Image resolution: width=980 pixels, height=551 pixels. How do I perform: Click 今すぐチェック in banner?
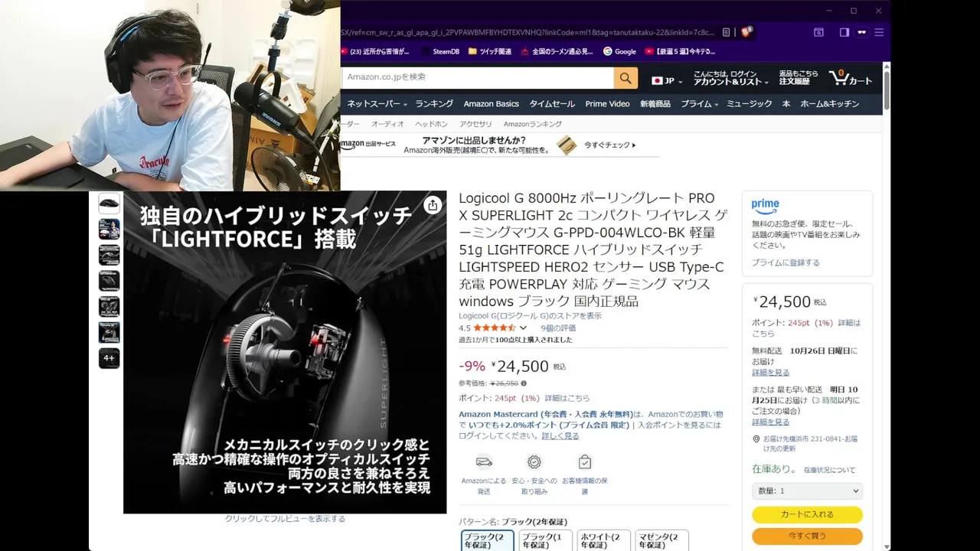click(x=610, y=145)
